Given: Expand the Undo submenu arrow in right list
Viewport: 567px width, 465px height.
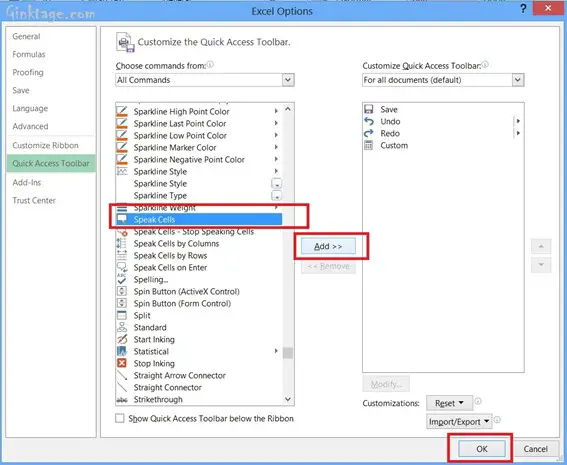Looking at the screenshot, I should click(518, 121).
